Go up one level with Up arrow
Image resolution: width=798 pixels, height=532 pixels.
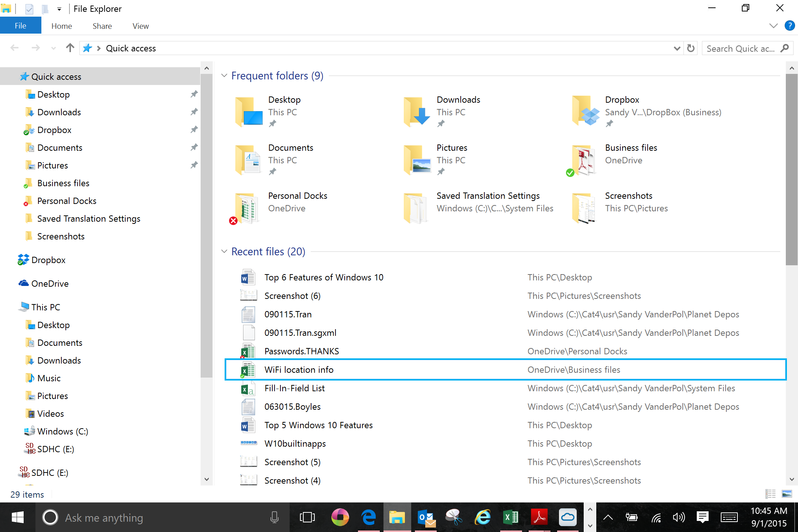click(70, 48)
